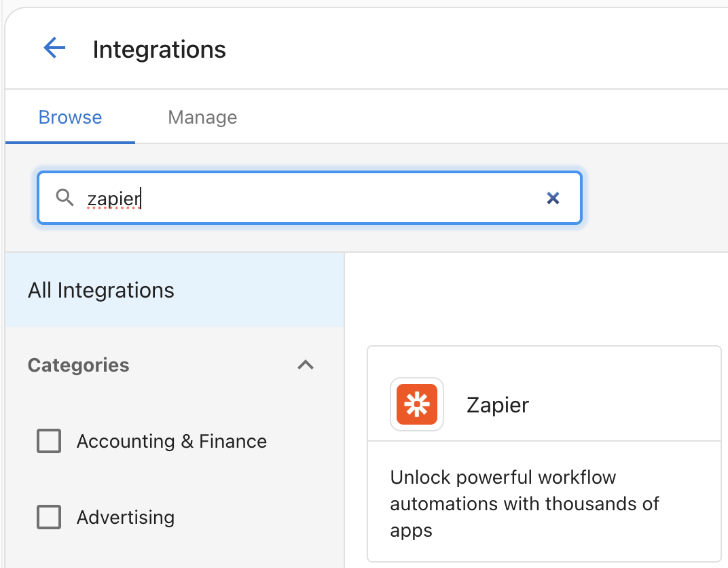Screen dimensions: 728x568
Task: Click the Integrations page heading
Action: pos(159,49)
